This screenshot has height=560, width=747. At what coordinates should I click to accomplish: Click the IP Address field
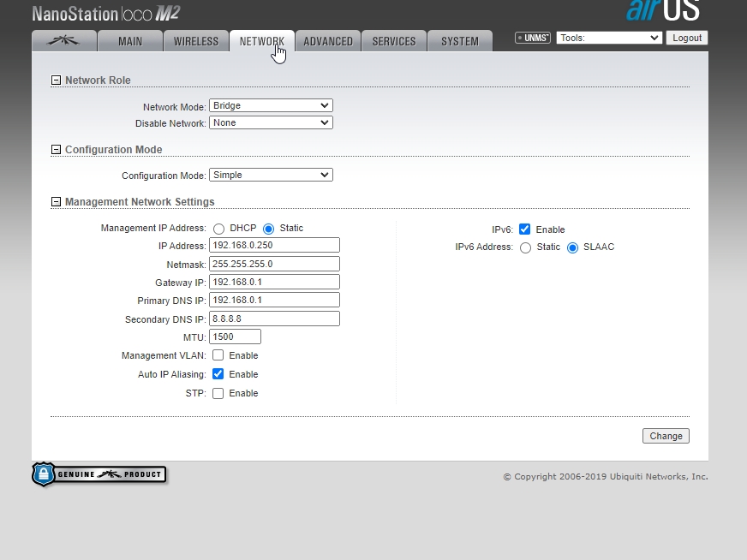(274, 245)
